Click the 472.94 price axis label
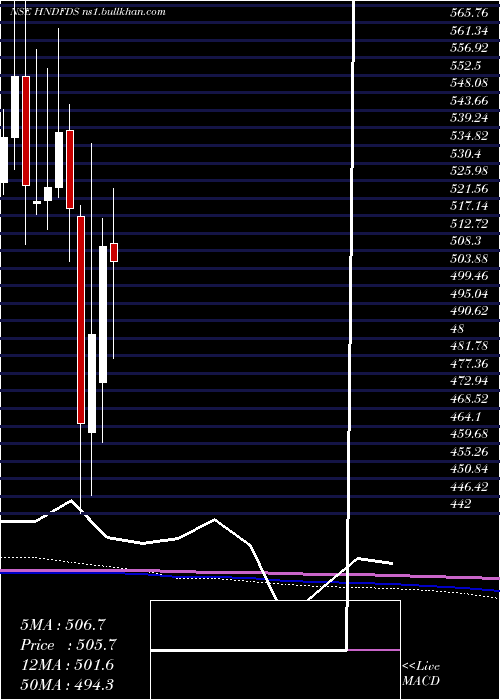Viewport: 500px width, 700px height. (469, 381)
